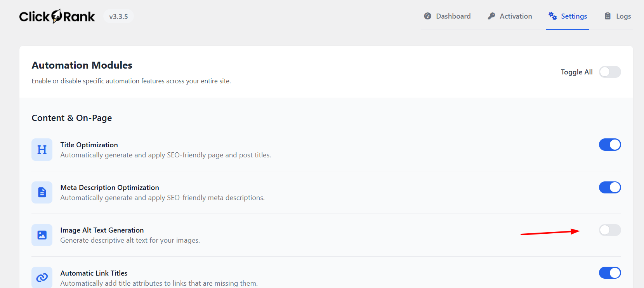This screenshot has height=288, width=644.
Task: Click the Meta Description document icon
Action: [42, 192]
